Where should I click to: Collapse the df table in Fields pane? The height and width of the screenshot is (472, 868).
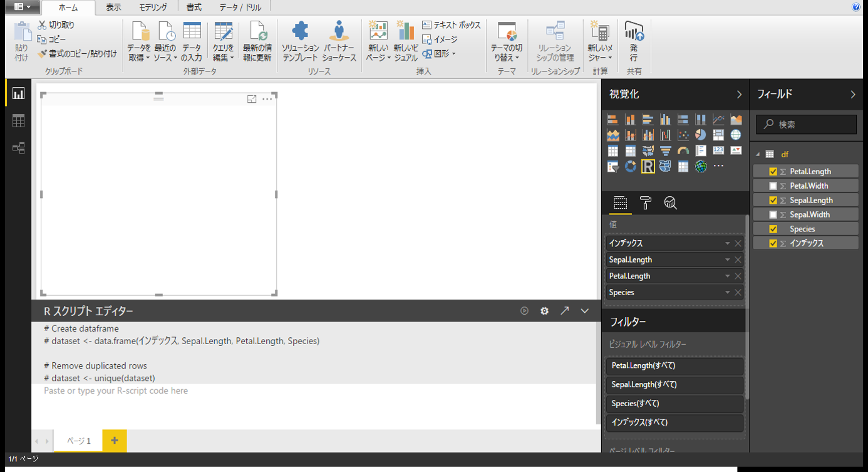point(758,154)
